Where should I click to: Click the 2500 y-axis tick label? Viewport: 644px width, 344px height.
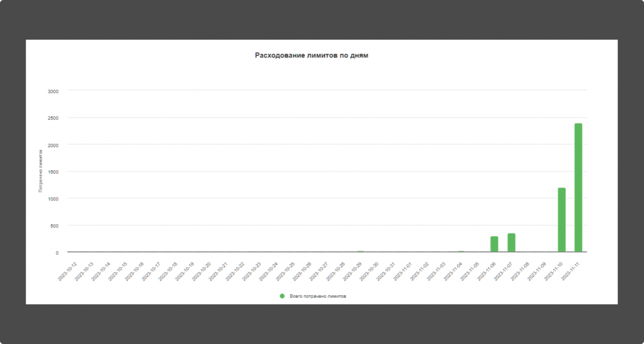(53, 118)
